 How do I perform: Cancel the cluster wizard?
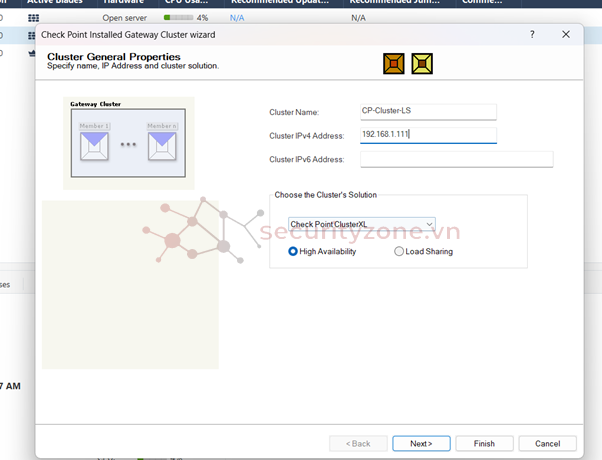pos(547,443)
